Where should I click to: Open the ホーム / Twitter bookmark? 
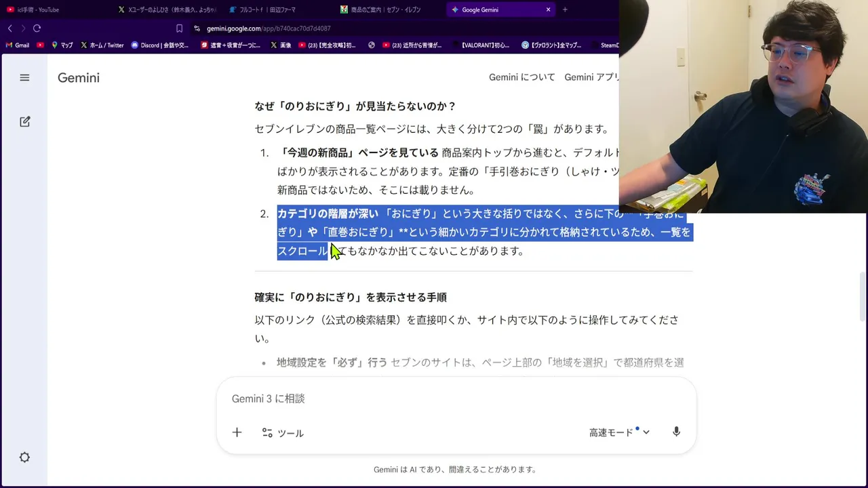[x=102, y=45]
